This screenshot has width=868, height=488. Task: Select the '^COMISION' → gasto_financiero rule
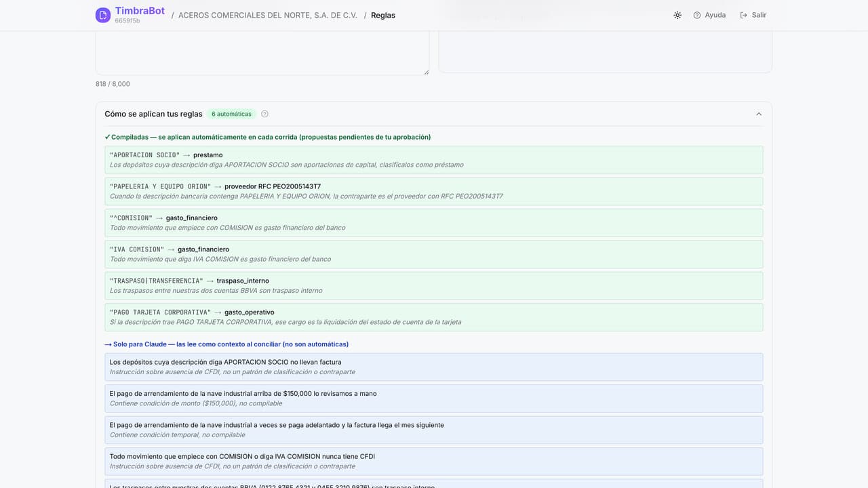[x=433, y=223]
